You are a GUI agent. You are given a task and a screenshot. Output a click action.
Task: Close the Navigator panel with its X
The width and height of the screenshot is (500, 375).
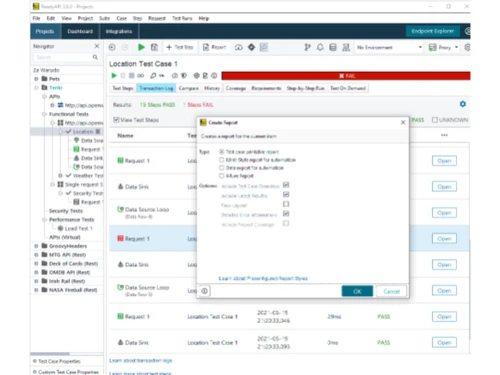(x=97, y=46)
